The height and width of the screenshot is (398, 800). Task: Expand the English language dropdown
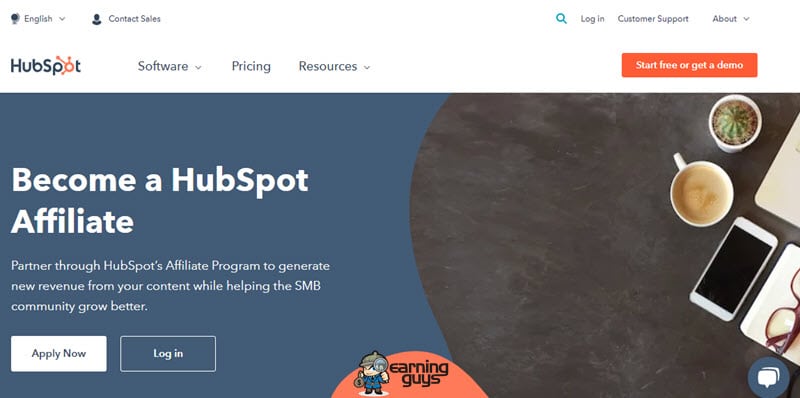(38, 19)
